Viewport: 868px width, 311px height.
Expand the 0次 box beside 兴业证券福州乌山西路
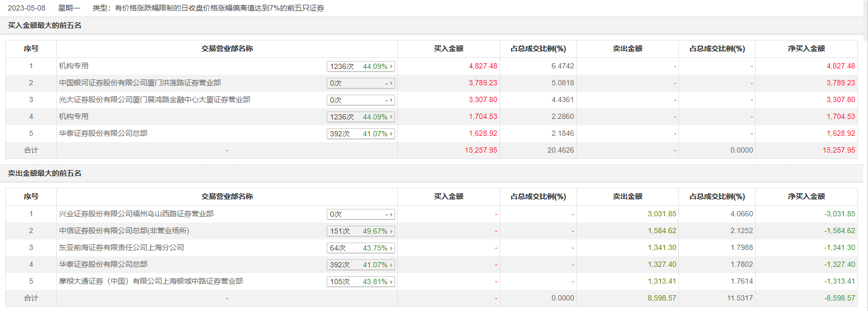360,214
